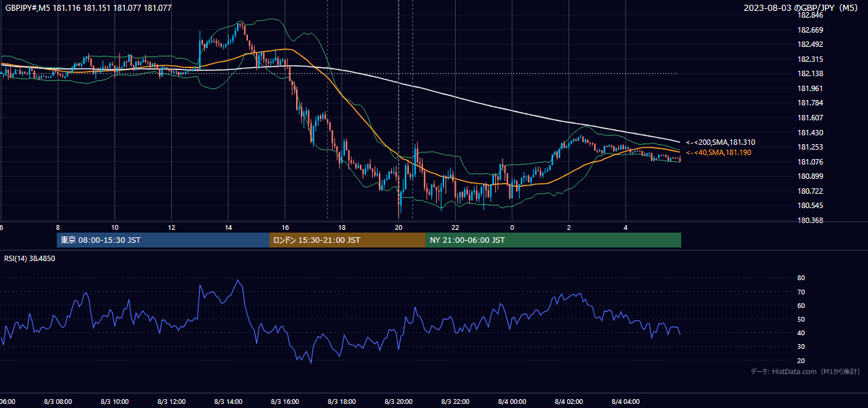The image size is (868, 408).
Task: Click price level 180.722 on the axis
Action: coord(810,191)
